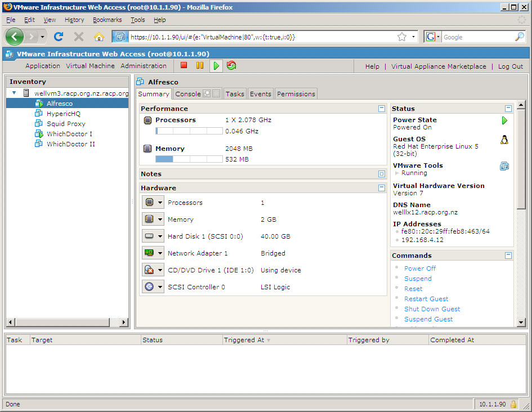Click Firefox back navigation button
Screen dimensions: 532x412
14,37
